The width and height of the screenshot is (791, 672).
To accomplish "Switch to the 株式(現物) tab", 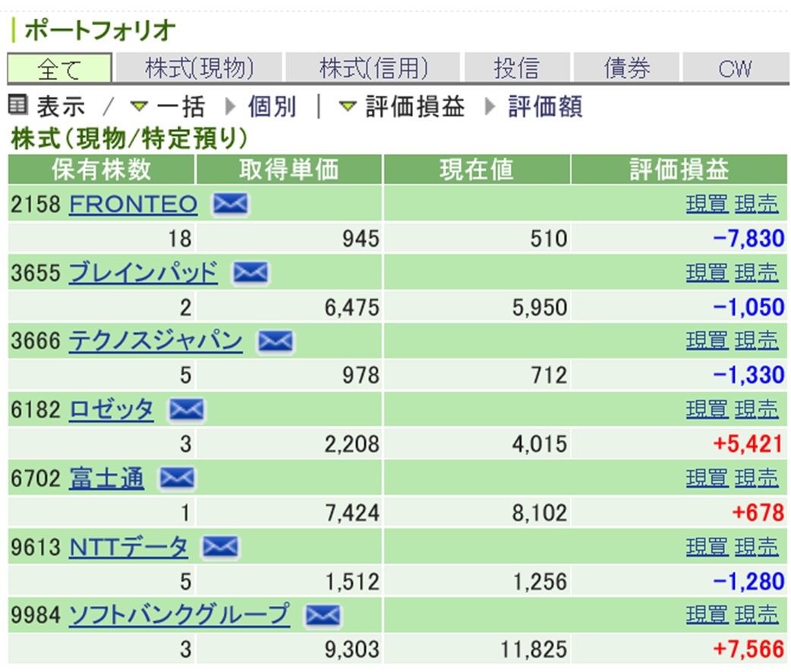I will (199, 68).
